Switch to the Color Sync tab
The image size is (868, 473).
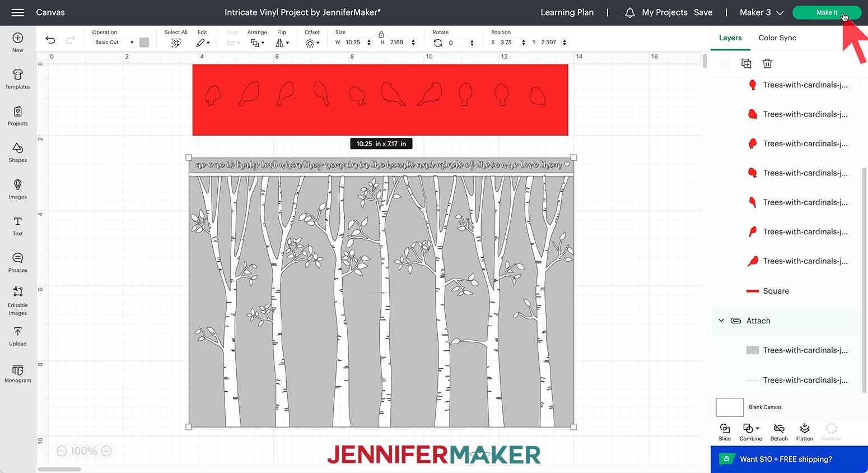pos(777,38)
